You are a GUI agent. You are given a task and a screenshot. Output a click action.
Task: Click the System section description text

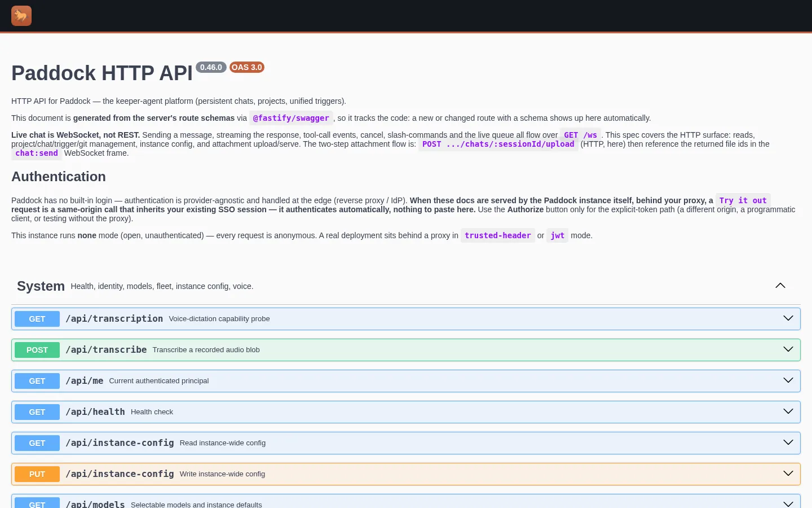click(162, 286)
